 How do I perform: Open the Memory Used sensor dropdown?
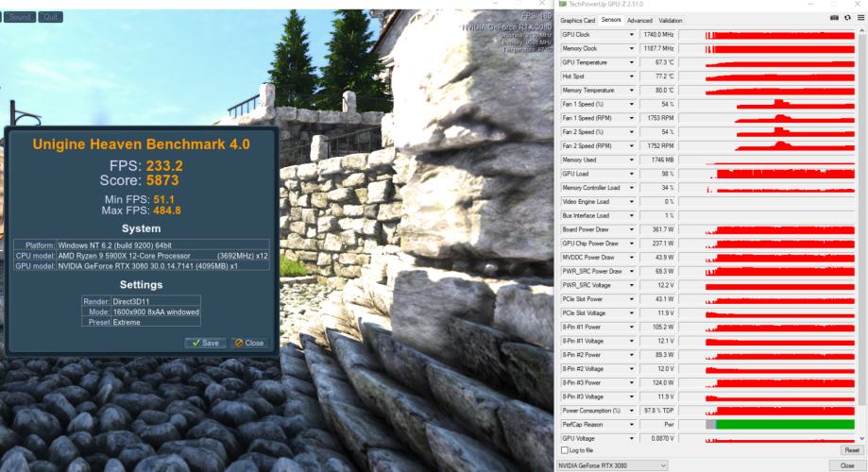tap(631, 160)
